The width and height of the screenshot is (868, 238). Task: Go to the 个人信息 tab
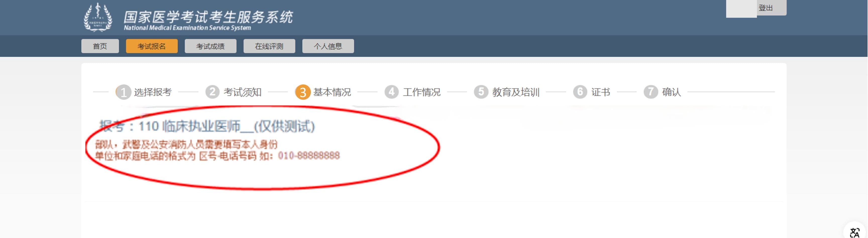[328, 46]
